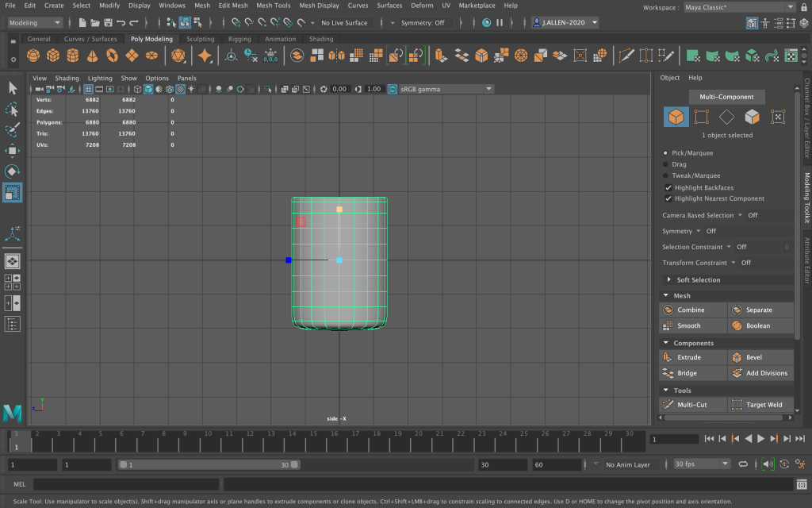
Task: Switch to the Sculpting shelf tab
Action: pos(200,39)
